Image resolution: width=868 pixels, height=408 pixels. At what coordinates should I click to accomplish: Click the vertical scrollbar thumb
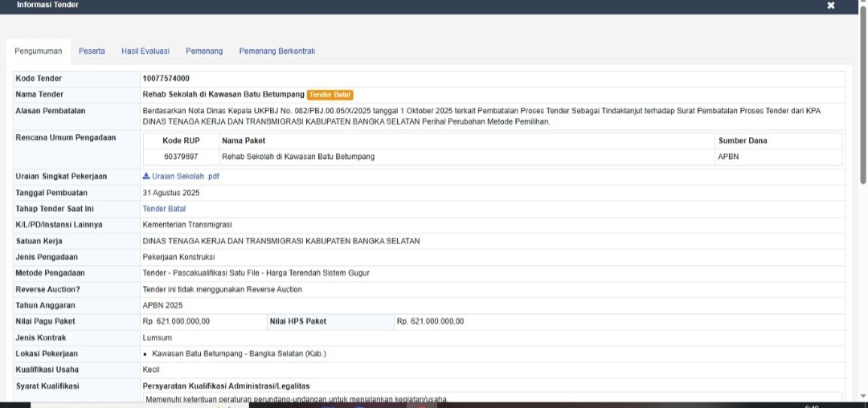pyautogui.click(x=863, y=96)
